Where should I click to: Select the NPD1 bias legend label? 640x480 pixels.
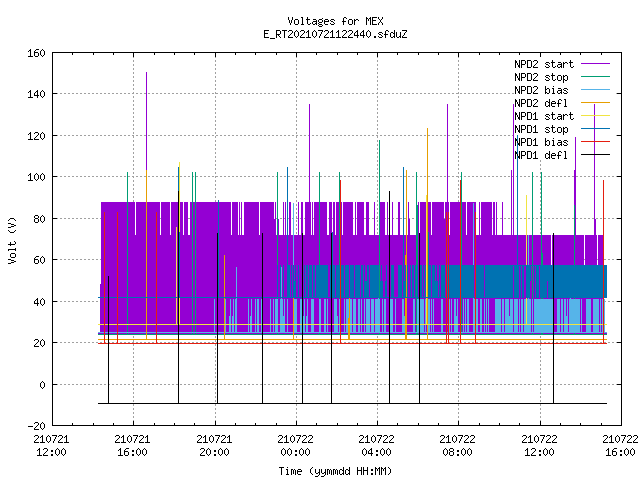pos(541,142)
